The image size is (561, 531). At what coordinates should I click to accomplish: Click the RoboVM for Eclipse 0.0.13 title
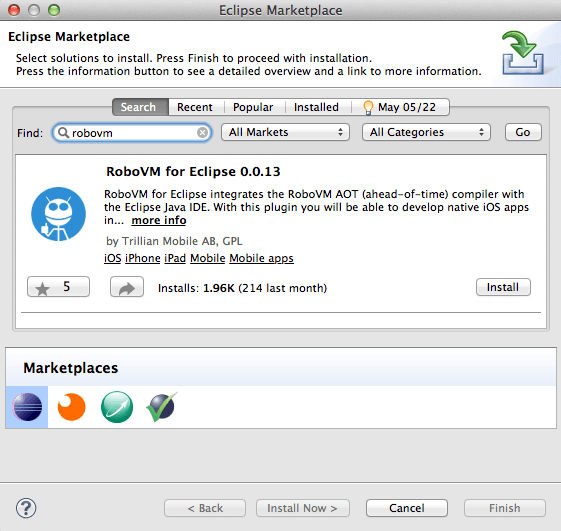click(193, 171)
